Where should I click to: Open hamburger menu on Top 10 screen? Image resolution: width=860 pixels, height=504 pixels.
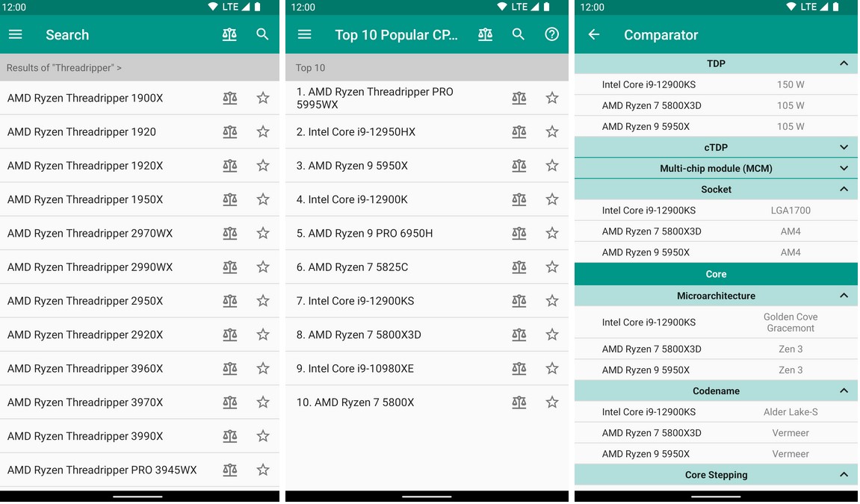(304, 34)
